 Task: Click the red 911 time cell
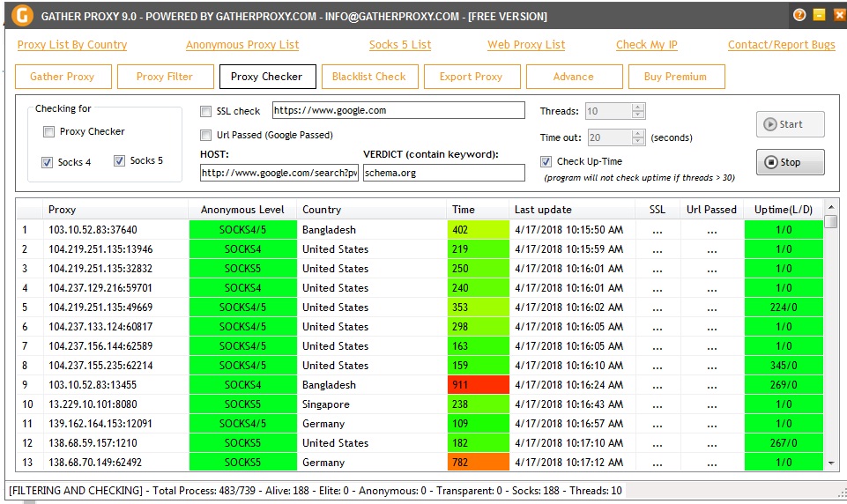(478, 385)
